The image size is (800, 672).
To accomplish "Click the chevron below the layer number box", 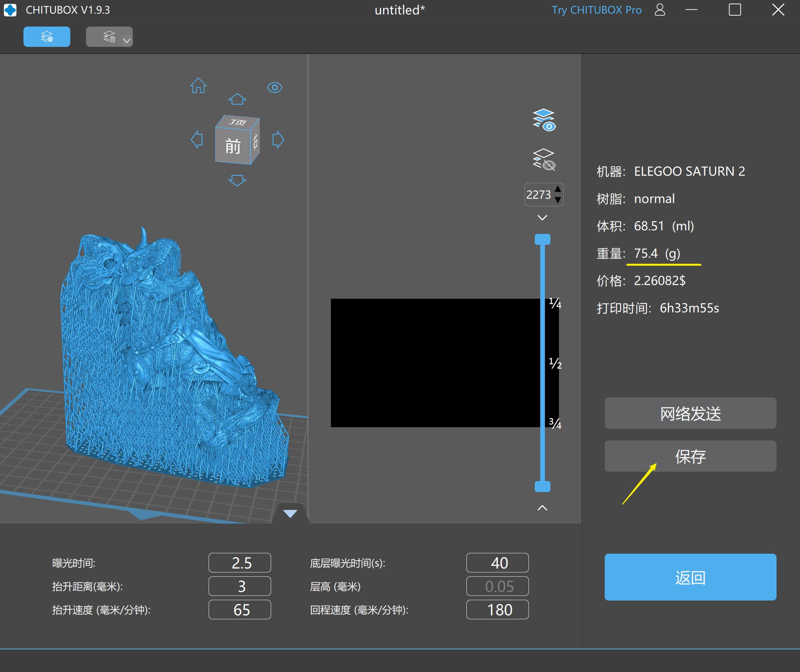I will (x=541, y=217).
